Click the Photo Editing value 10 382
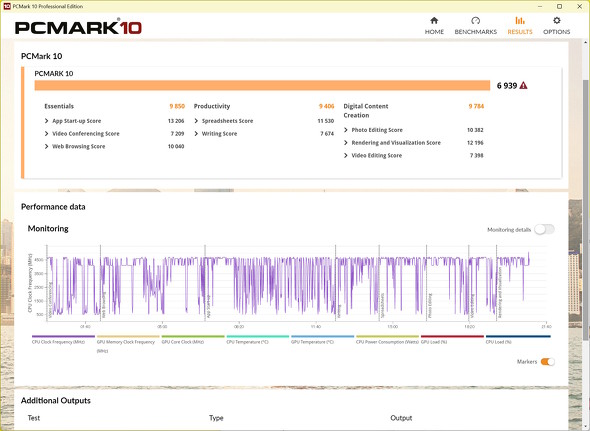 (475, 130)
